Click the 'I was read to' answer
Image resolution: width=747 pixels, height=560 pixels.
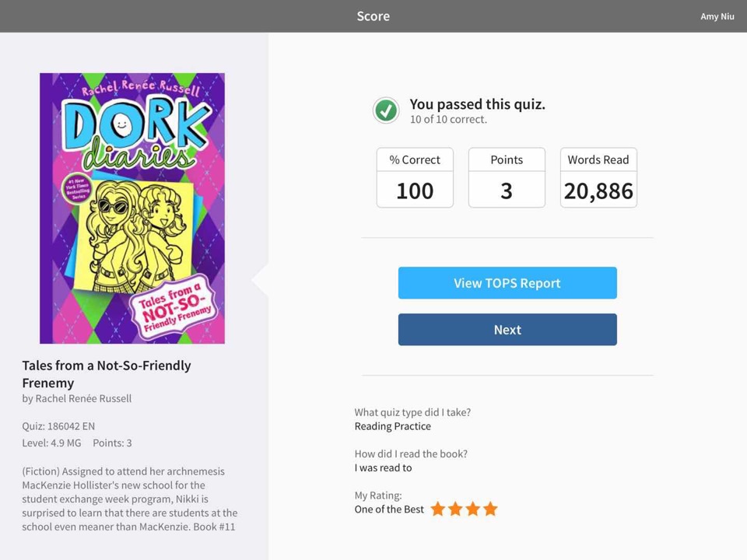coord(383,467)
